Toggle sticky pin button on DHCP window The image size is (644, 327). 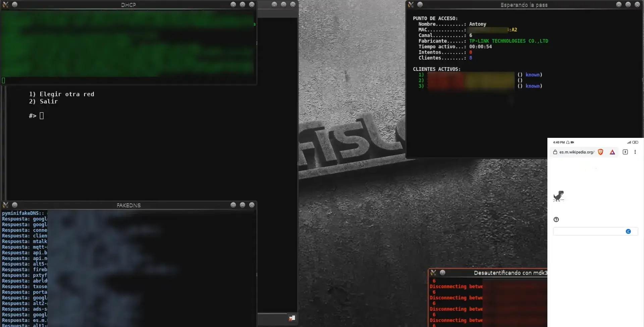tap(15, 5)
